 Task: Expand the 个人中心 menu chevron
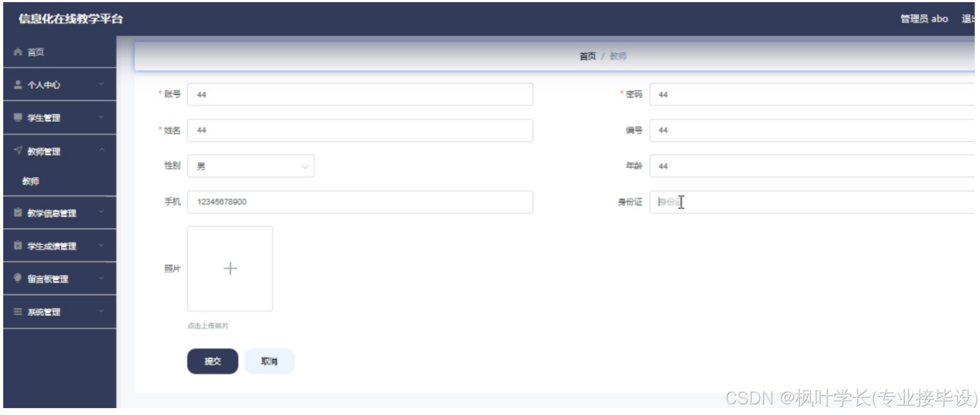[x=101, y=84]
